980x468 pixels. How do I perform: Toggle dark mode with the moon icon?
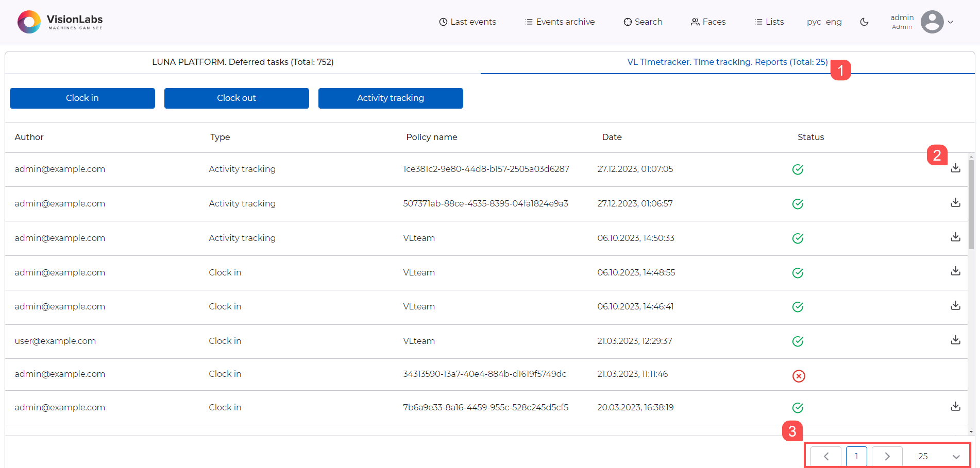point(865,22)
